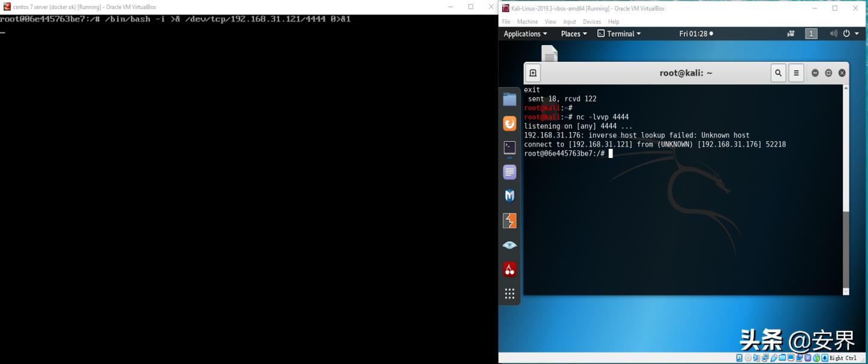Open the document file icon on Kali desktop

[x=549, y=53]
